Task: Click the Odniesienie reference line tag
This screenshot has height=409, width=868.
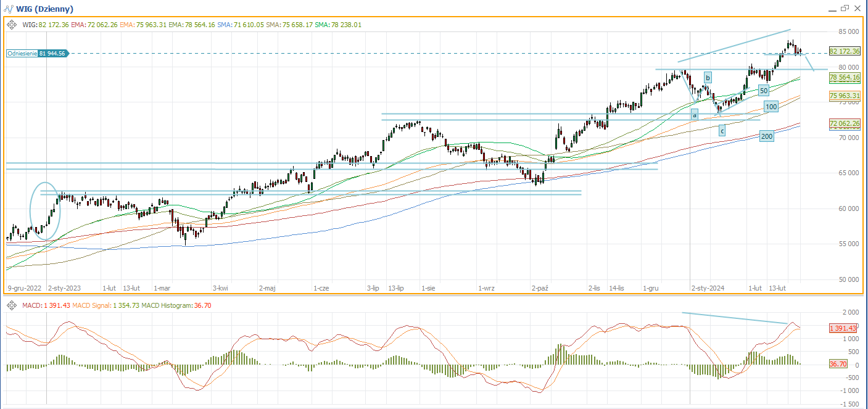Action: tap(36, 54)
